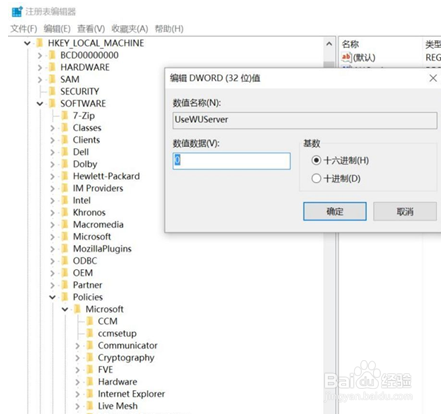The image size is (441, 414).
Task: Select the 十六进制(H) hexadecimal radio button
Action: pyautogui.click(x=316, y=160)
